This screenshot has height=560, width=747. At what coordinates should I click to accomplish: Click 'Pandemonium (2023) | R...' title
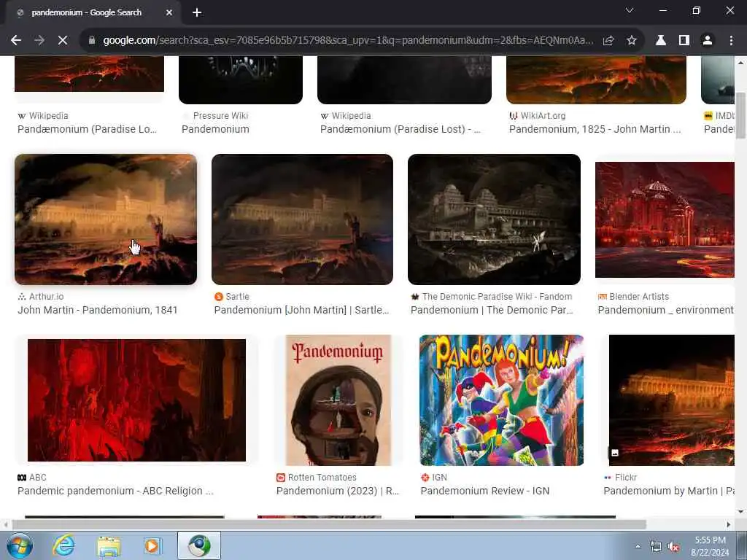point(337,491)
